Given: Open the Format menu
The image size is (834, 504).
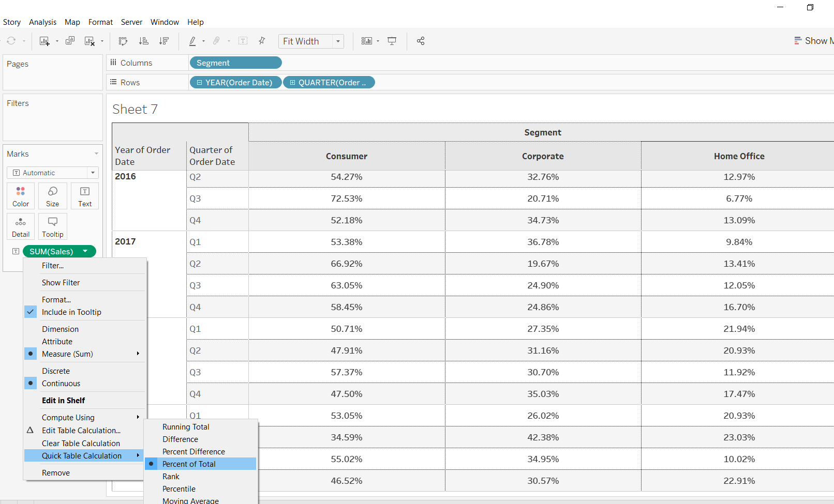Looking at the screenshot, I should pyautogui.click(x=100, y=22).
